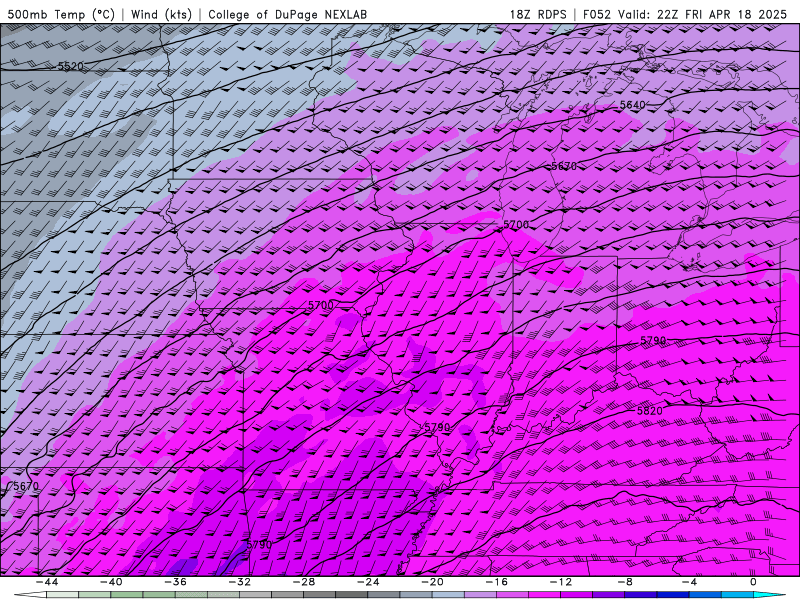This screenshot has width=800, height=600.
Task: Select the '18Z RDPS' model run label
Action: coord(538,14)
